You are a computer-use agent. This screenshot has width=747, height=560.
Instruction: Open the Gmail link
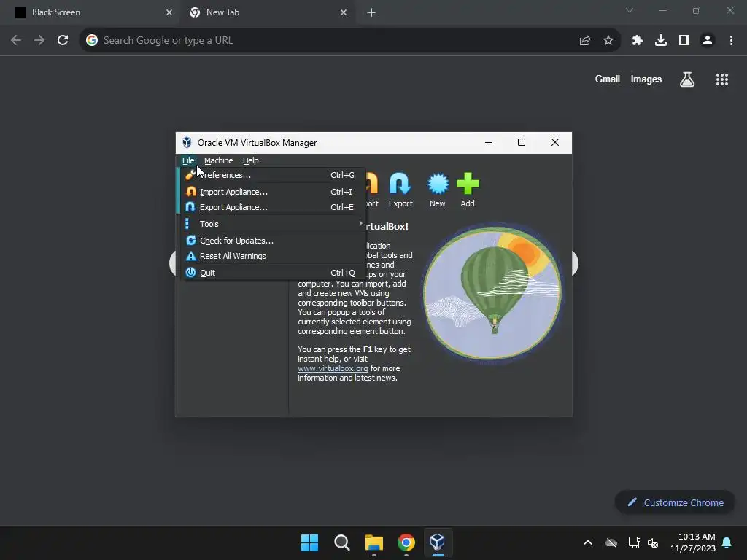pyautogui.click(x=608, y=79)
